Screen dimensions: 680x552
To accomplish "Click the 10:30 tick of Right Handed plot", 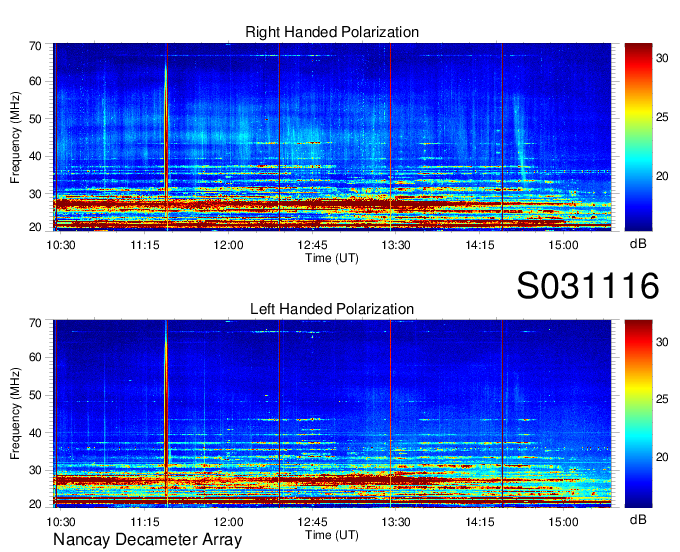I will 61,245.
